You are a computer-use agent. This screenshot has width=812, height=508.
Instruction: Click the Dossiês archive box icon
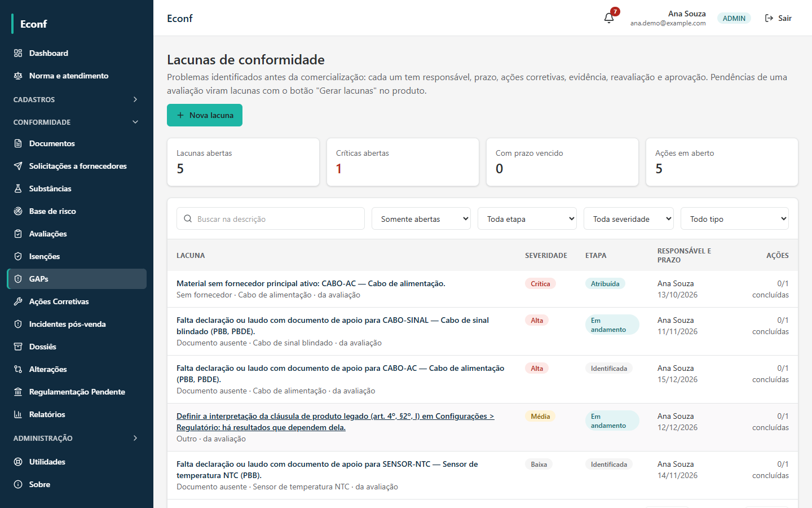coord(18,347)
